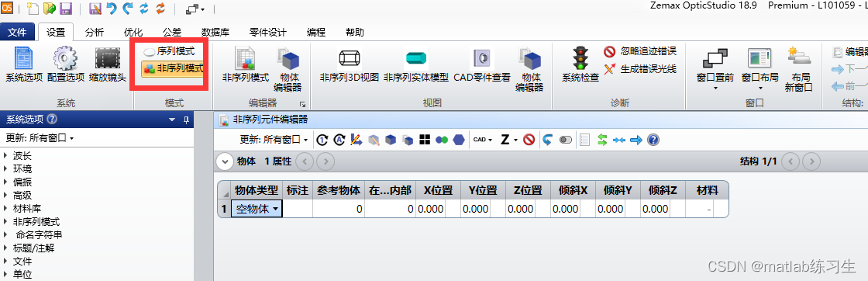
Task: Open 更新: 所有窗口 dropdown in editor toolbar
Action: [274, 140]
